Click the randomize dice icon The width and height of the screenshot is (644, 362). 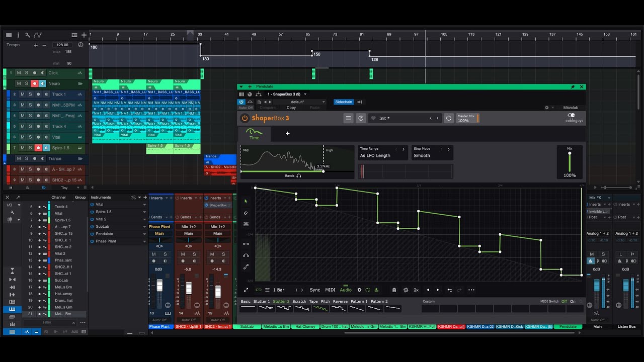coord(406,290)
